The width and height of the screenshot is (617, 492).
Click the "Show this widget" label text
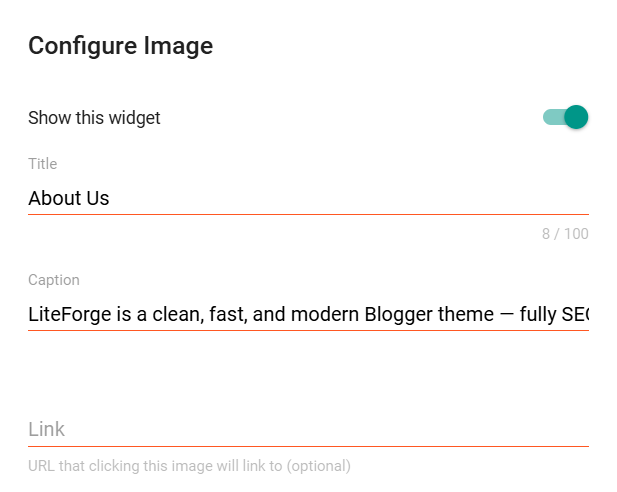(94, 118)
